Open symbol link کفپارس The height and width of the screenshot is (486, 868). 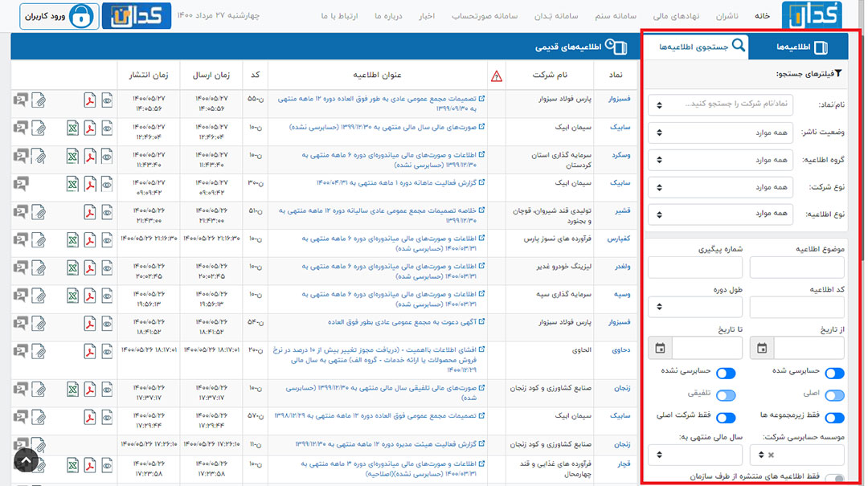619,239
